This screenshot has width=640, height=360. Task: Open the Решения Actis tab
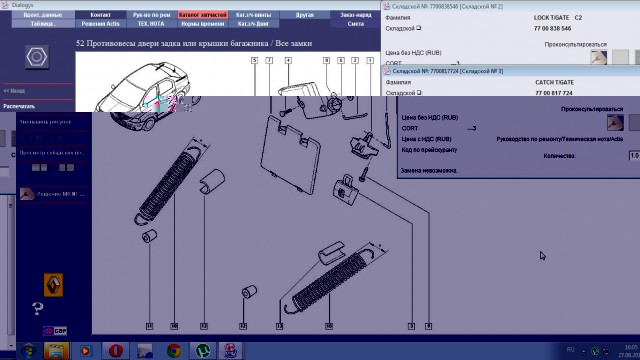[x=100, y=24]
